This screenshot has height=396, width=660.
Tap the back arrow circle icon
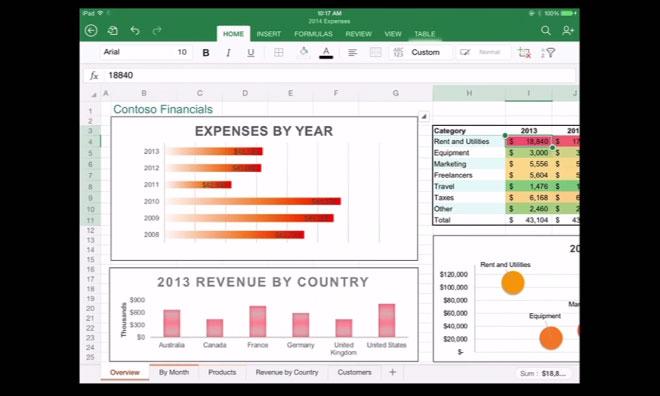[91, 30]
